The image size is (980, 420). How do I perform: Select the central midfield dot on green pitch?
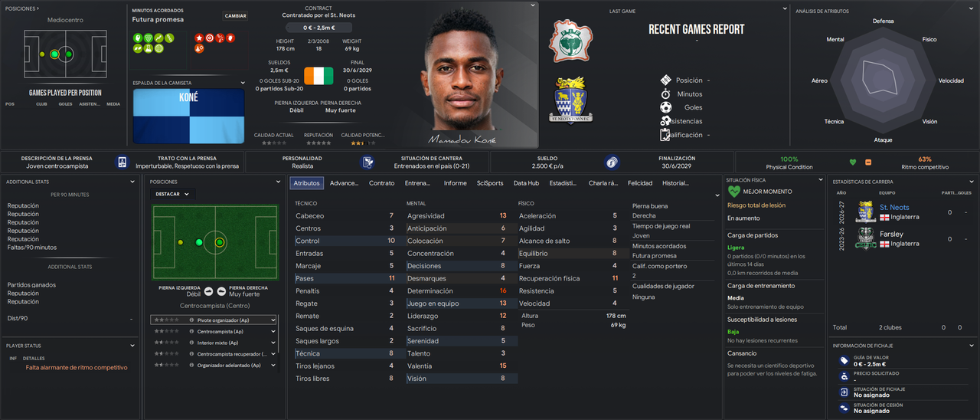pyautogui.click(x=219, y=242)
